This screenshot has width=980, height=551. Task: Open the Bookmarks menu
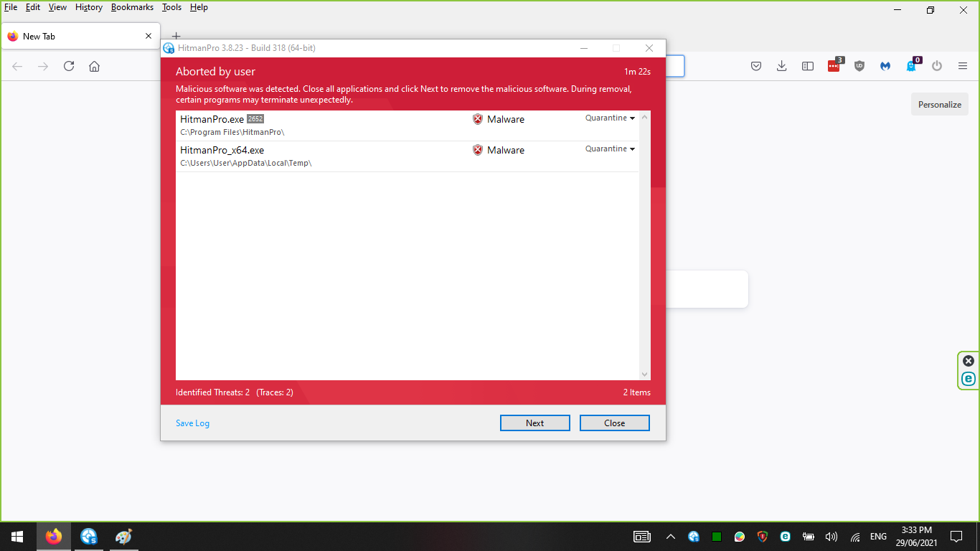tap(132, 7)
